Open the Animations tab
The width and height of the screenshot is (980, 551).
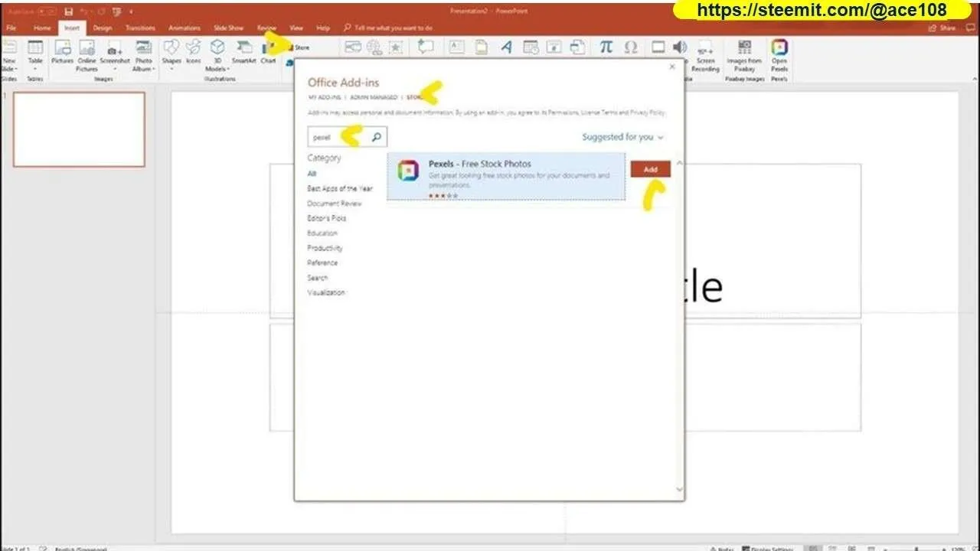[x=184, y=28]
